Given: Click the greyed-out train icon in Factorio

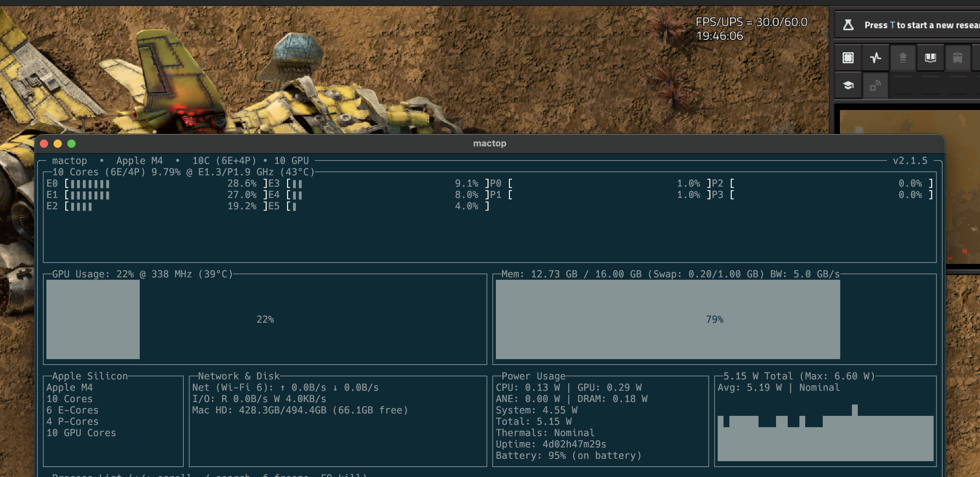Looking at the screenshot, I should [958, 57].
